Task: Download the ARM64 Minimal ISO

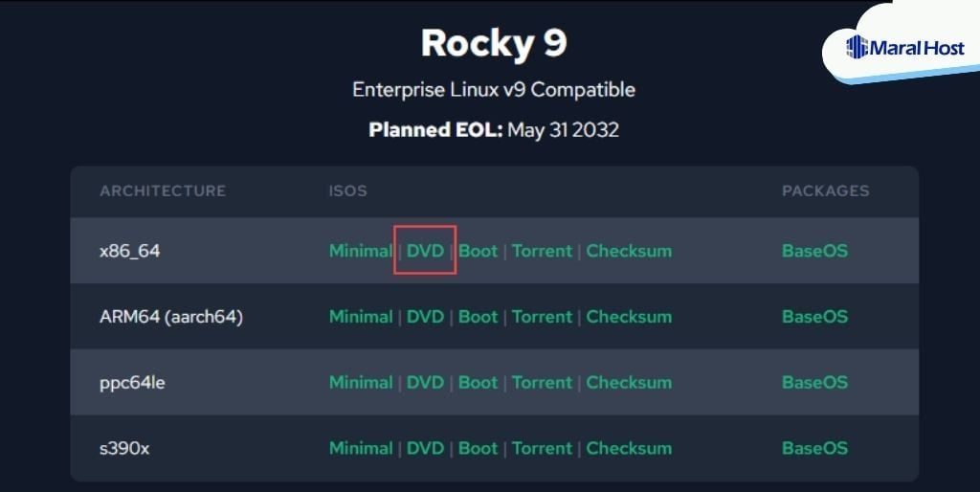Action: click(x=361, y=317)
